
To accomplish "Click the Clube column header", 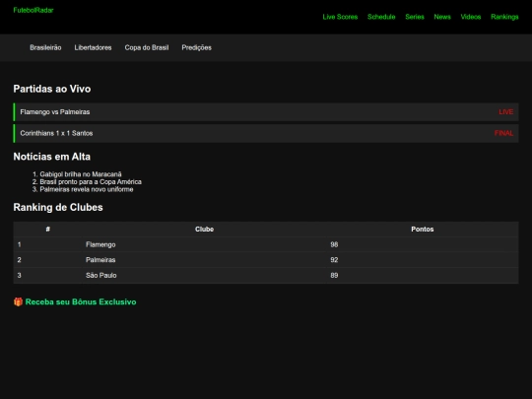I will (204, 229).
